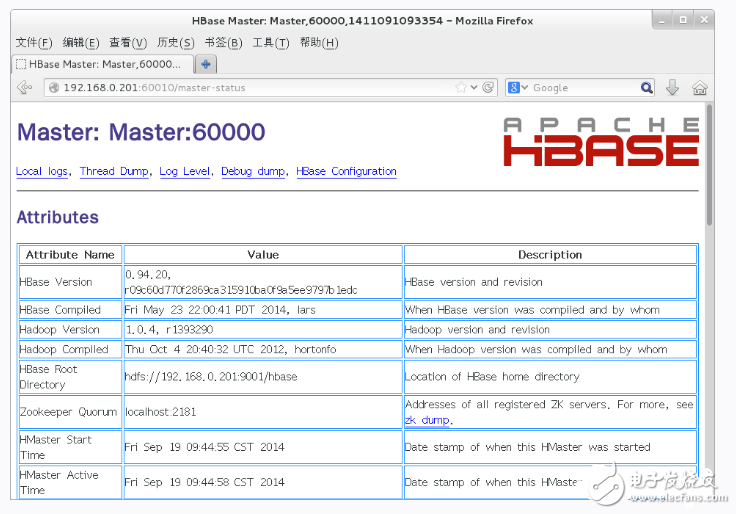
Task: Maximize the Firefox window
Action: [x=683, y=20]
